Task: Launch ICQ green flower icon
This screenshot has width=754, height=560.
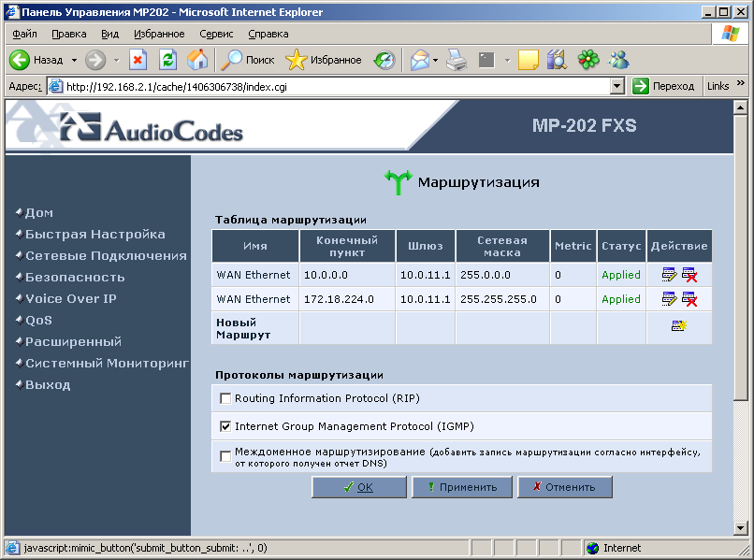Action: (588, 60)
